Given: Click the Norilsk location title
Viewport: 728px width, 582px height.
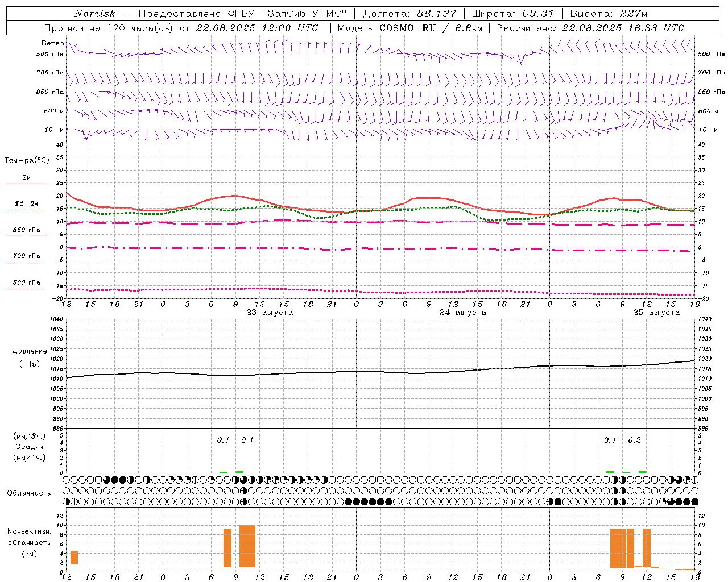Looking at the screenshot, I should (94, 14).
